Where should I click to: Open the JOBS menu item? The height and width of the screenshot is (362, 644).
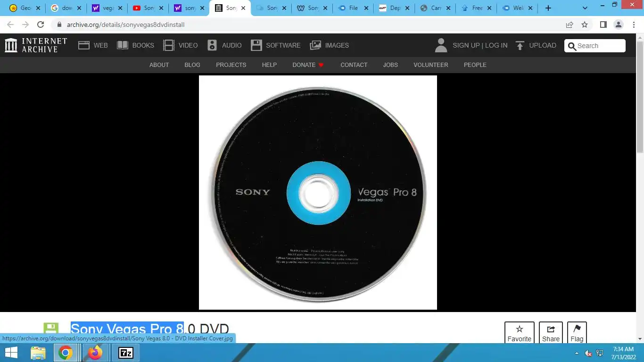390,65
